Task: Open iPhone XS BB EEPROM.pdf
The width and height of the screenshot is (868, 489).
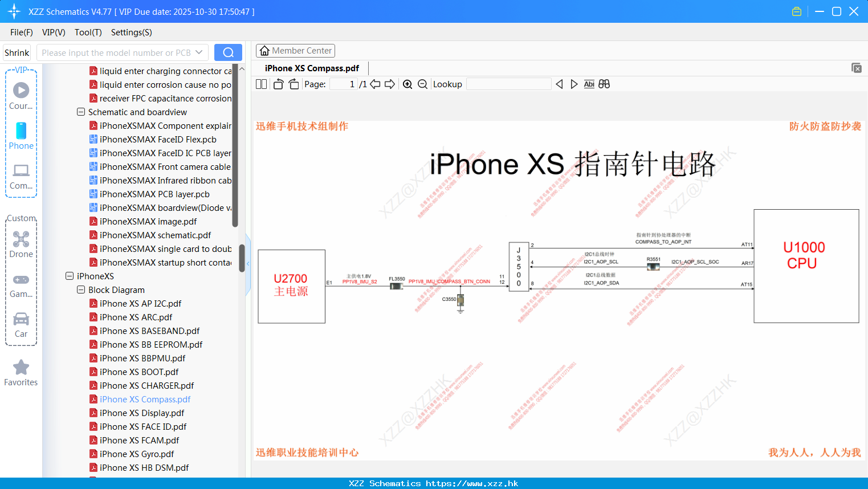Action: pyautogui.click(x=151, y=345)
